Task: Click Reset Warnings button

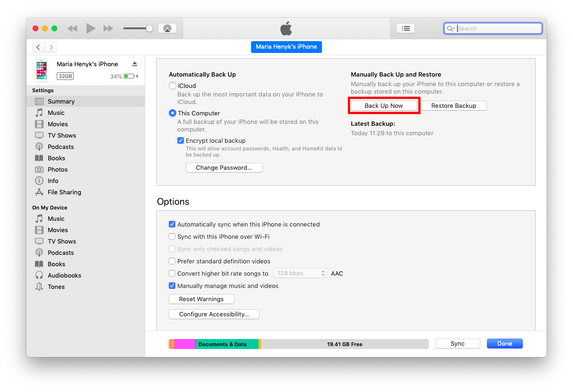Action: point(201,299)
